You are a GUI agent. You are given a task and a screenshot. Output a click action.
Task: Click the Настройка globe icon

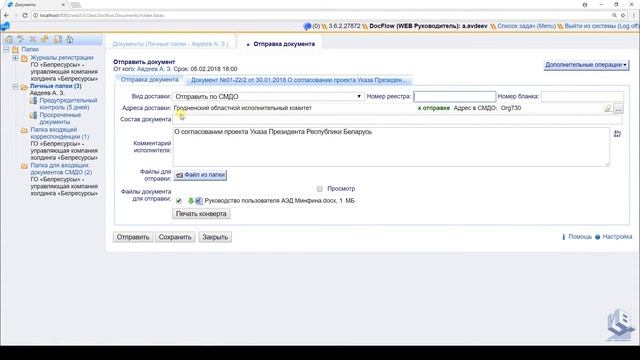point(597,237)
